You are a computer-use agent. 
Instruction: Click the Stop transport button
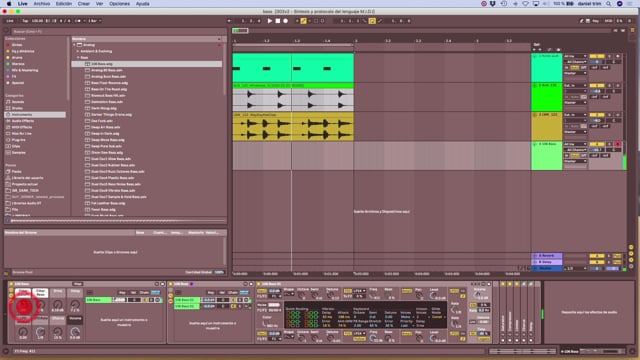pyautogui.click(x=278, y=21)
